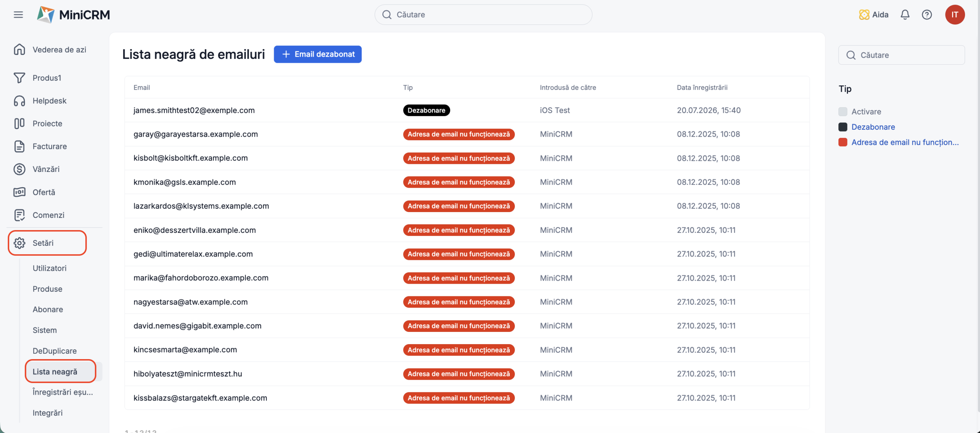
Task: Open Sistem settings submenu item
Action: click(x=45, y=330)
